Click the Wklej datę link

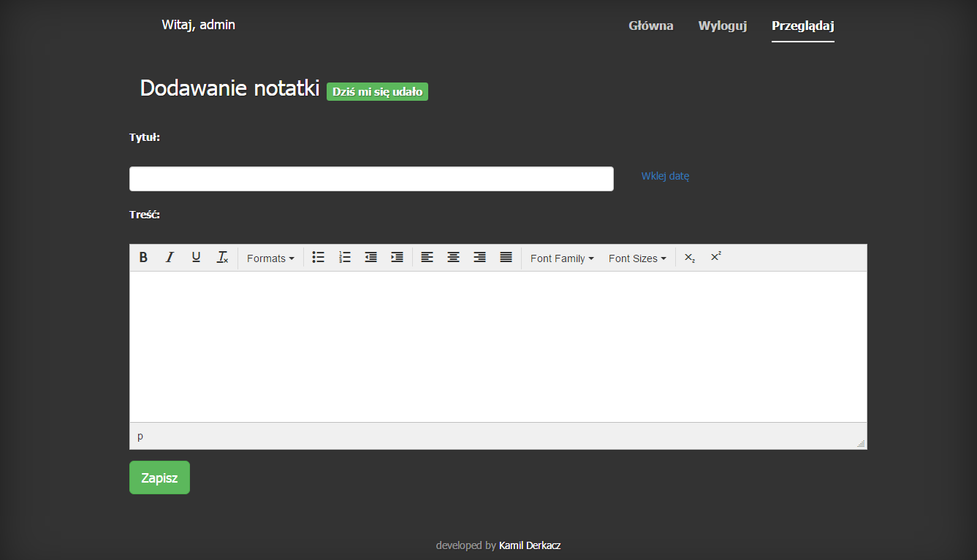tap(665, 176)
